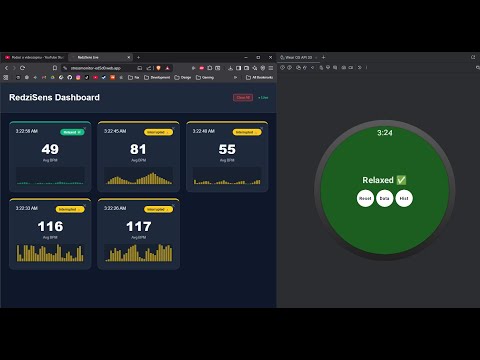Viewport: 480px width, 360px height.
Task: Take an emulator screenshot with camera icon
Action: click(344, 67)
